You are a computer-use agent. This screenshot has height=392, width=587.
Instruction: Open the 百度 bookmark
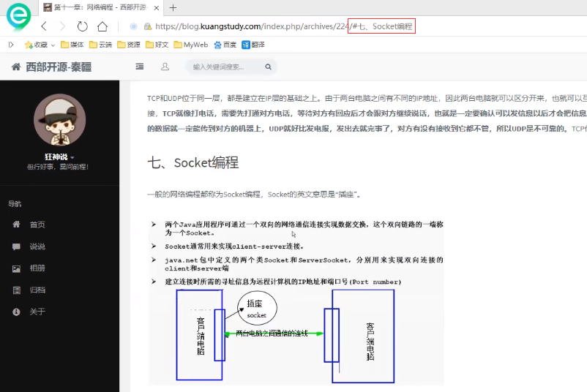(x=225, y=45)
